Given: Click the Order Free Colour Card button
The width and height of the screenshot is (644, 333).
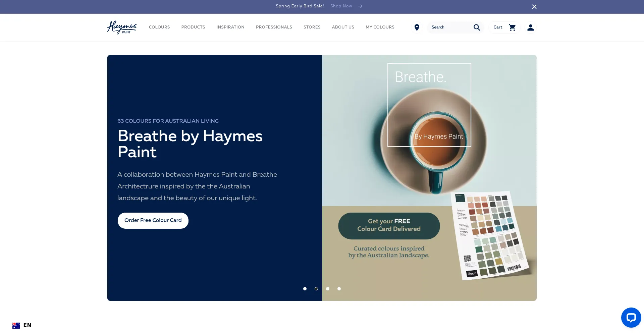Looking at the screenshot, I should (x=153, y=221).
